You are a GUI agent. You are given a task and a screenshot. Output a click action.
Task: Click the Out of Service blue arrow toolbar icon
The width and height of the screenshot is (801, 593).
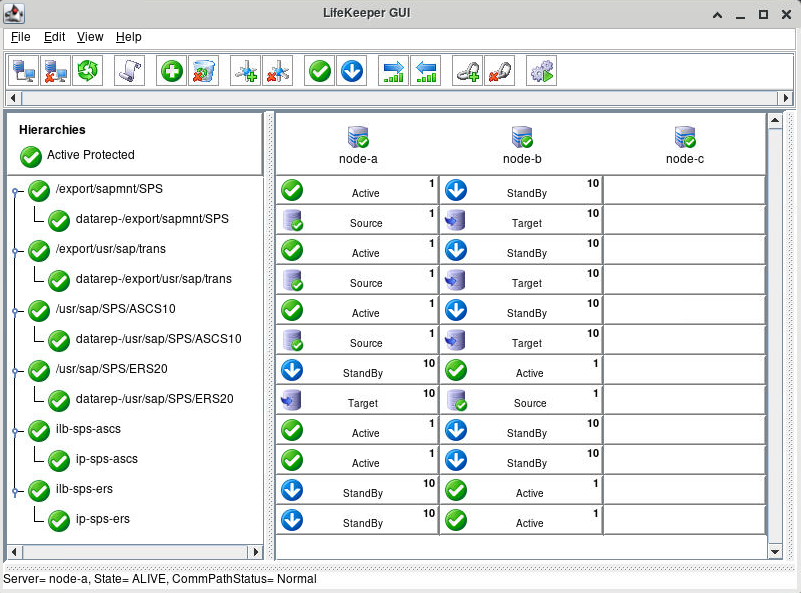[351, 71]
